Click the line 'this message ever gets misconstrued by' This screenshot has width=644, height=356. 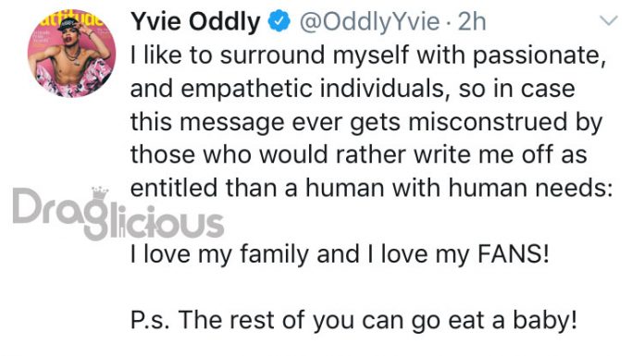click(366, 122)
